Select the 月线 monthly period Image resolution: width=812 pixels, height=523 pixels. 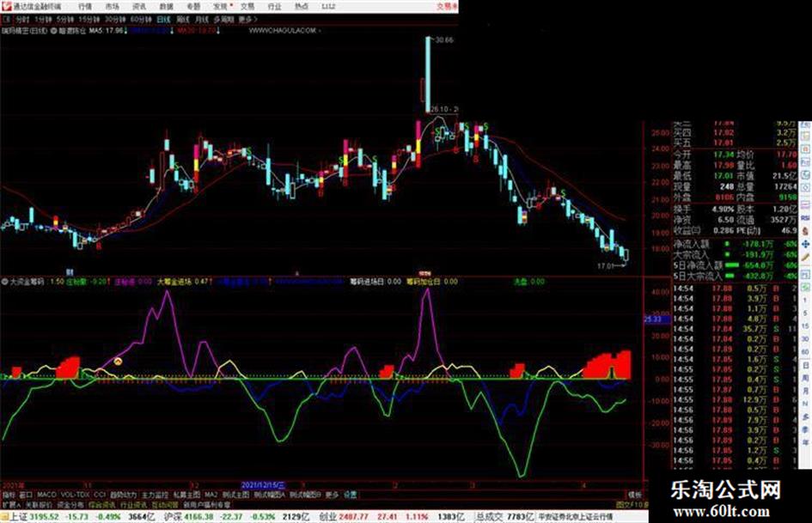202,20
